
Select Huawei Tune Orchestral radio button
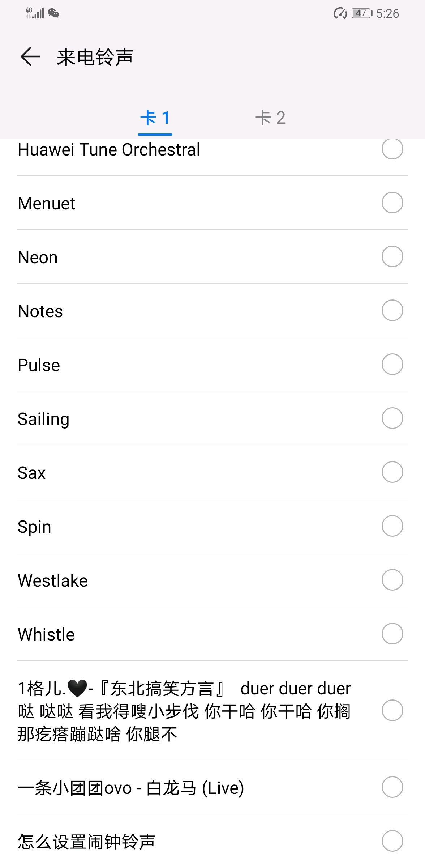click(392, 149)
